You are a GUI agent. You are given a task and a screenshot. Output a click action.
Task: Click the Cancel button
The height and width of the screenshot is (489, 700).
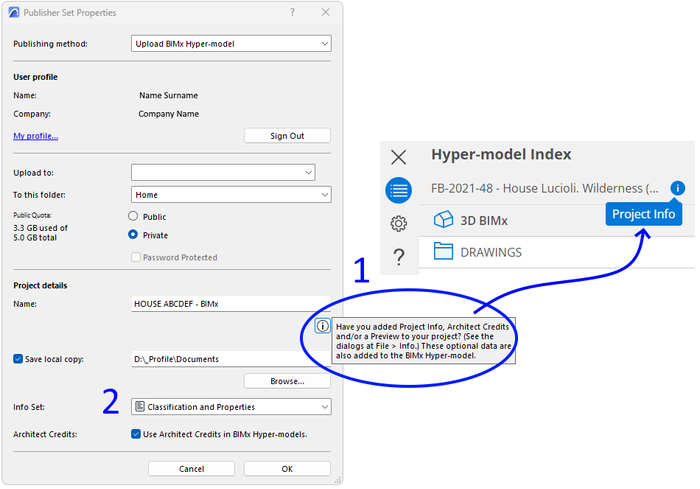point(192,469)
